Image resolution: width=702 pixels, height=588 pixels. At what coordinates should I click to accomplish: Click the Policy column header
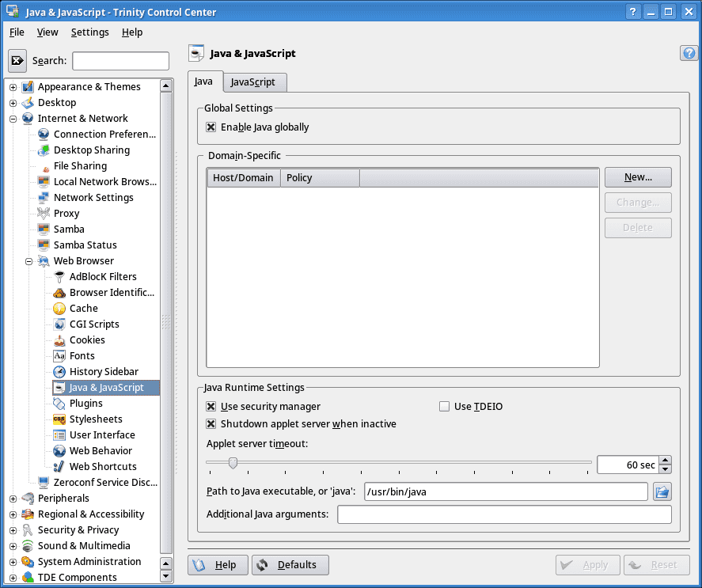[x=320, y=178]
